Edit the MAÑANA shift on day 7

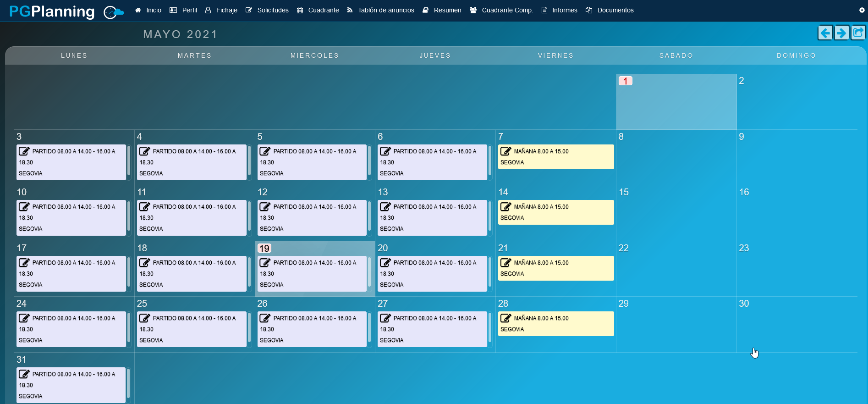click(x=506, y=151)
